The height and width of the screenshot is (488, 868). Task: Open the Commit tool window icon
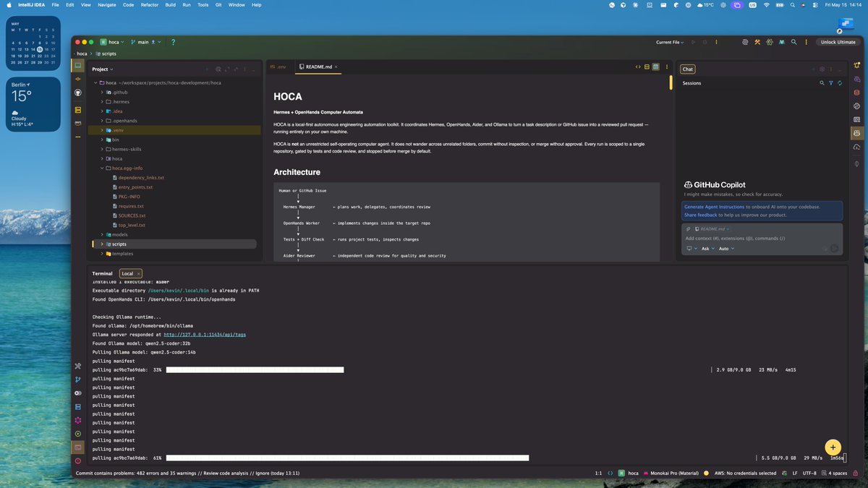pos(78,78)
